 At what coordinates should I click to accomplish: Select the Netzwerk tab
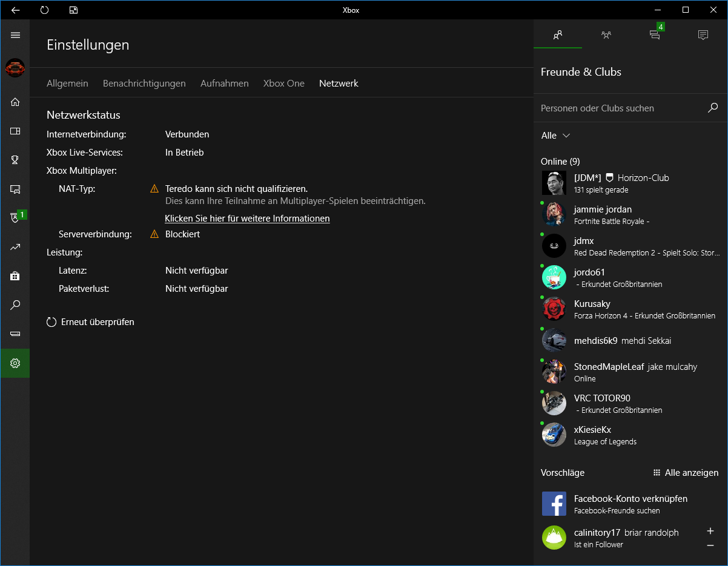(x=339, y=84)
